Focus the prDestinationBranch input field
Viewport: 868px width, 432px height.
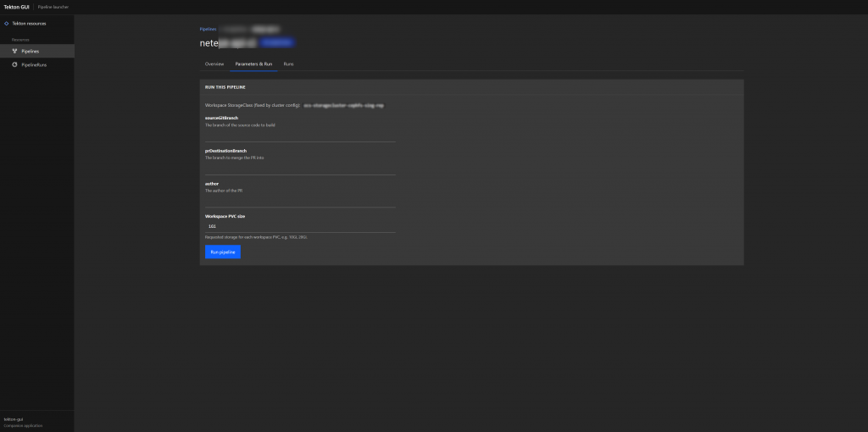300,169
